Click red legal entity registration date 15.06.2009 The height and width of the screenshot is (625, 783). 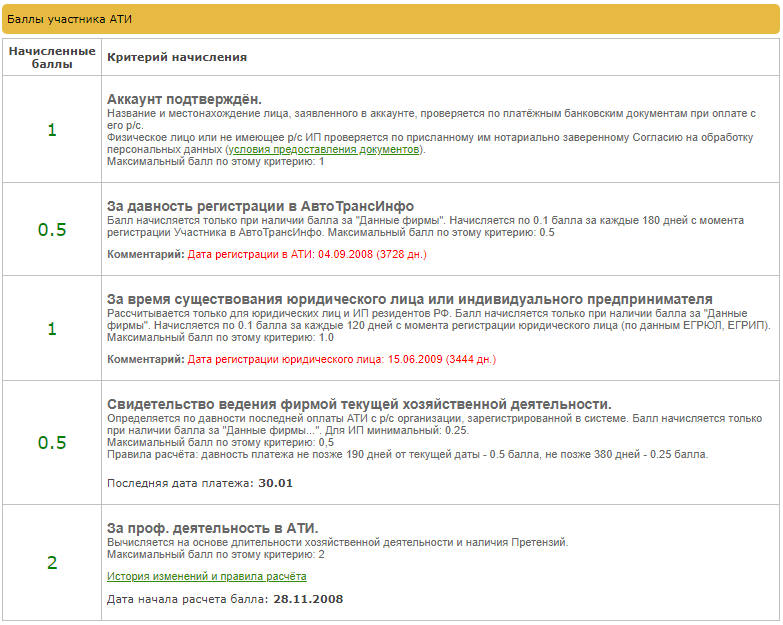[341, 359]
